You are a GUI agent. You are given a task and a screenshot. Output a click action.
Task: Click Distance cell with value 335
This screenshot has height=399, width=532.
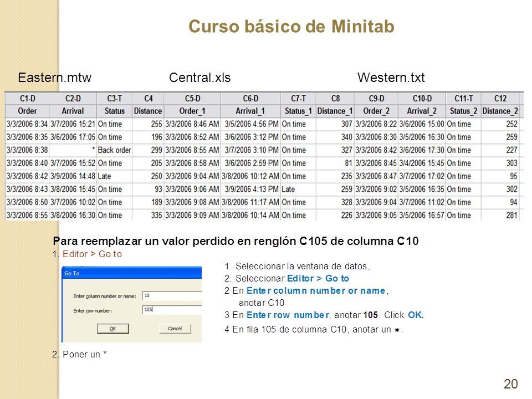(x=149, y=215)
